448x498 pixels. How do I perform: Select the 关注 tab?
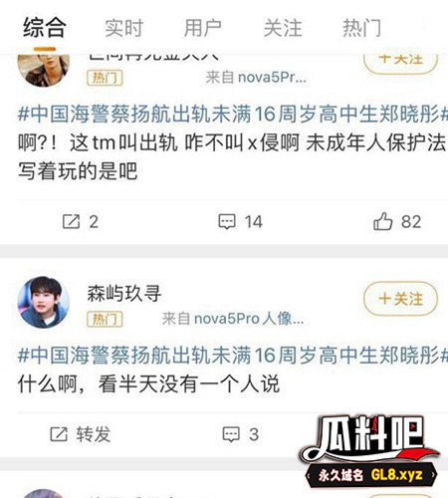(x=283, y=28)
